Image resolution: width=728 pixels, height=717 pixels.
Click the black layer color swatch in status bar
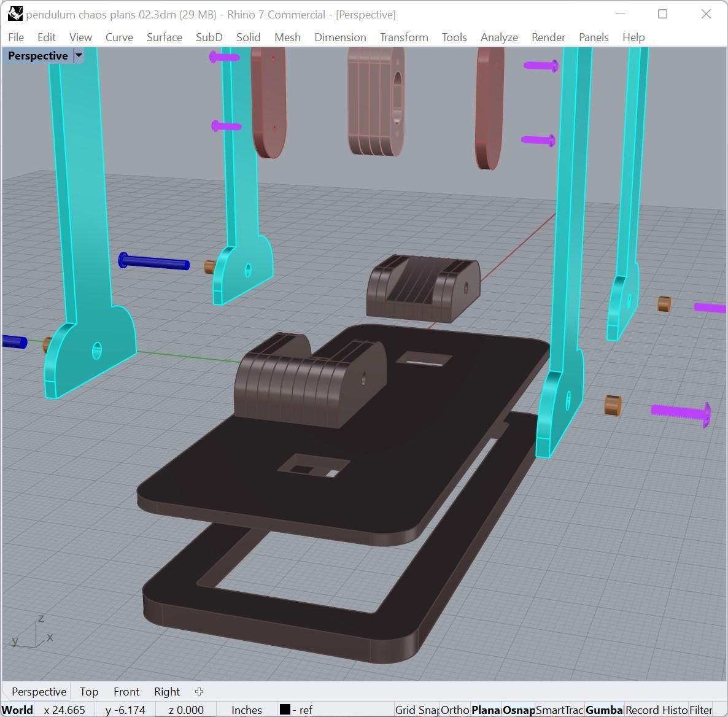click(285, 709)
